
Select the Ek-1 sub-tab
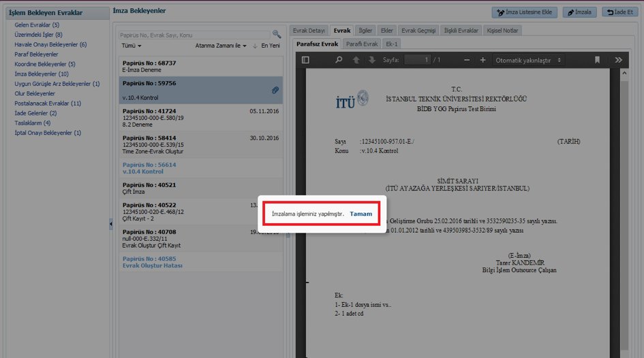391,44
